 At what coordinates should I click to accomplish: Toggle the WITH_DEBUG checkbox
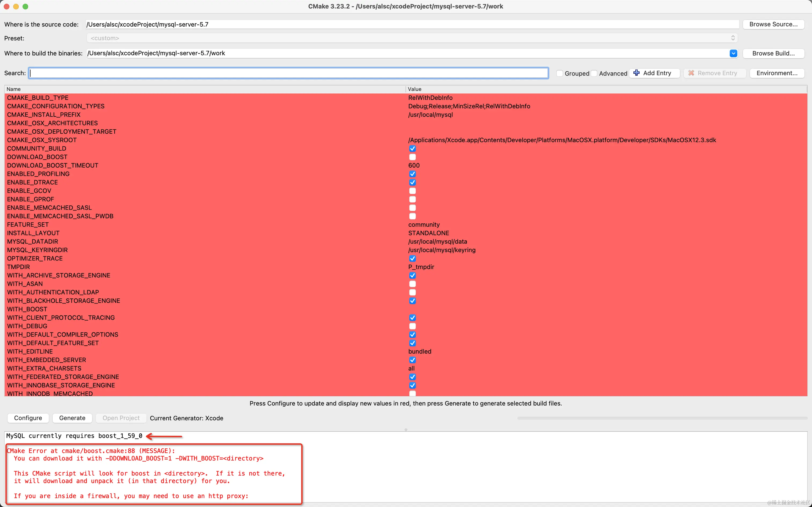pyautogui.click(x=412, y=326)
